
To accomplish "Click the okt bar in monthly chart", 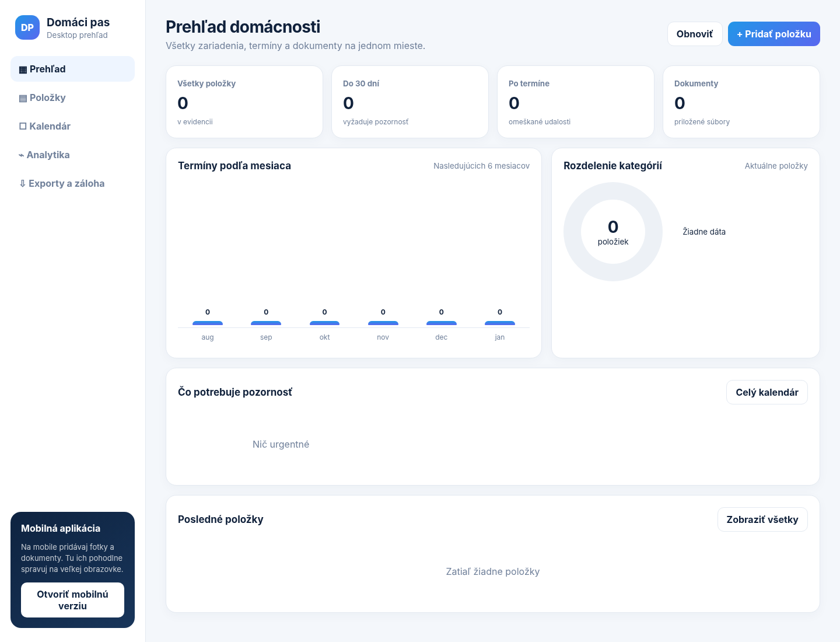I will pyautogui.click(x=324, y=323).
